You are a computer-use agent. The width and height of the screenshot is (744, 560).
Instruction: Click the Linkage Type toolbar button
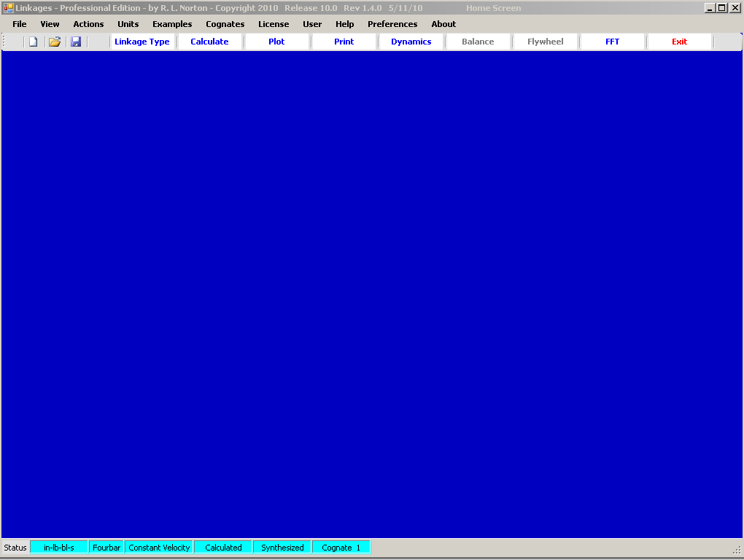tap(142, 42)
